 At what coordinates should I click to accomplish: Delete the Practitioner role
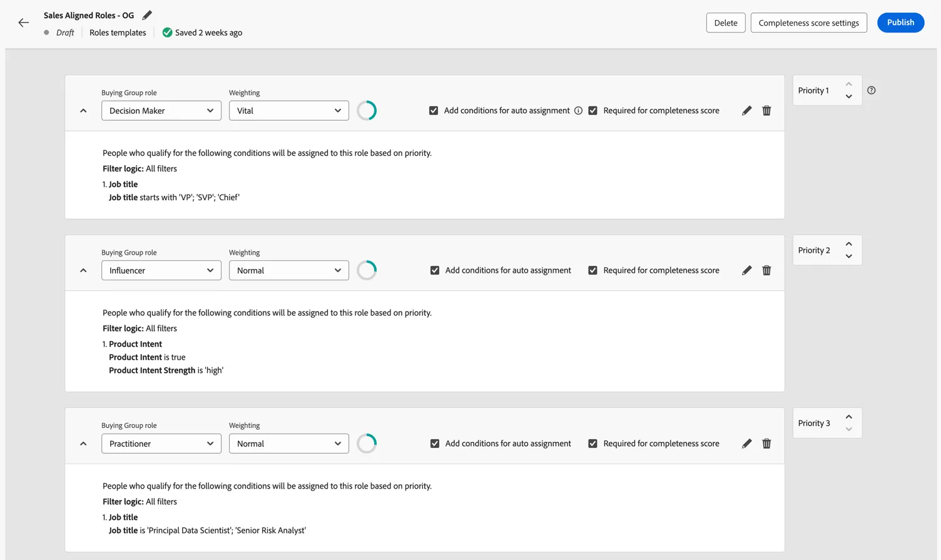pos(766,444)
